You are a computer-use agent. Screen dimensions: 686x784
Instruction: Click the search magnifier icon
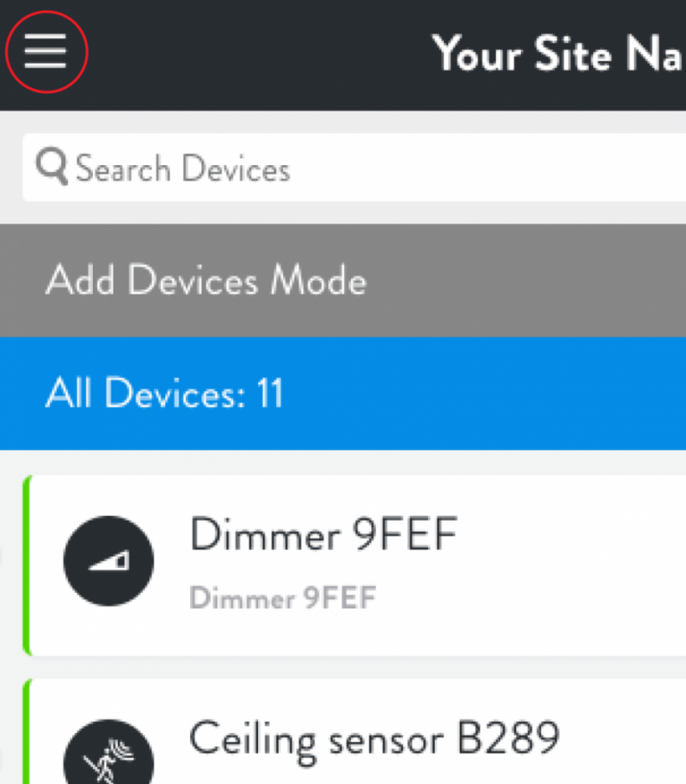pos(51,167)
